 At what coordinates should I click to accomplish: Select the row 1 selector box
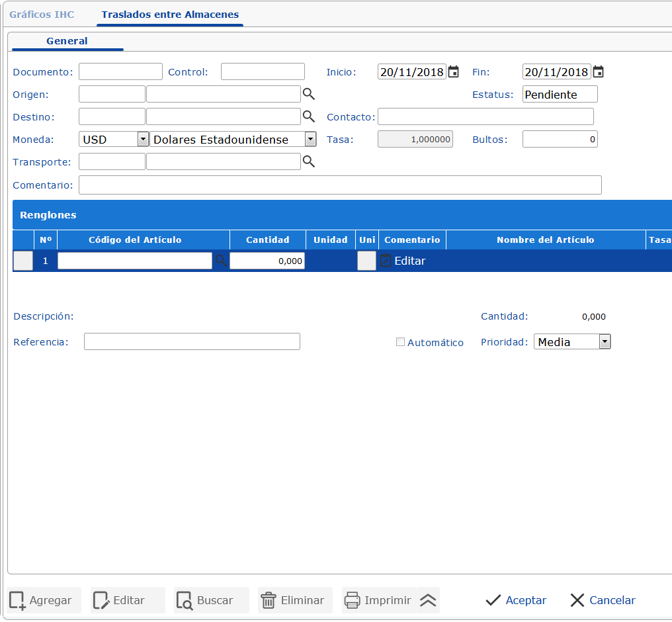pyautogui.click(x=23, y=261)
